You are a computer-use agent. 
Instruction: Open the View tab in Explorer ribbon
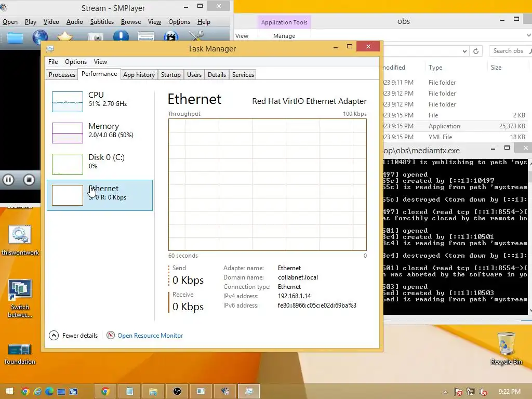pos(242,36)
